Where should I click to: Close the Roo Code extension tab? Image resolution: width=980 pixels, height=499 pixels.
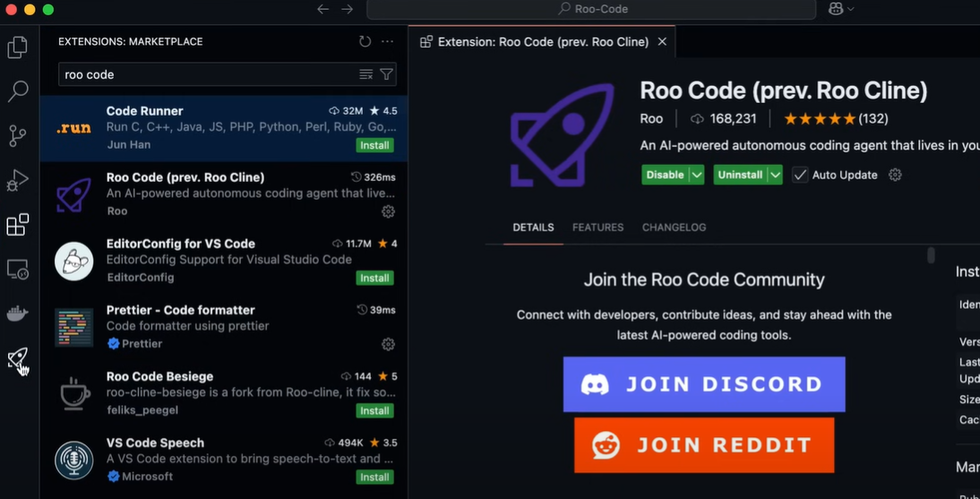[x=662, y=41]
